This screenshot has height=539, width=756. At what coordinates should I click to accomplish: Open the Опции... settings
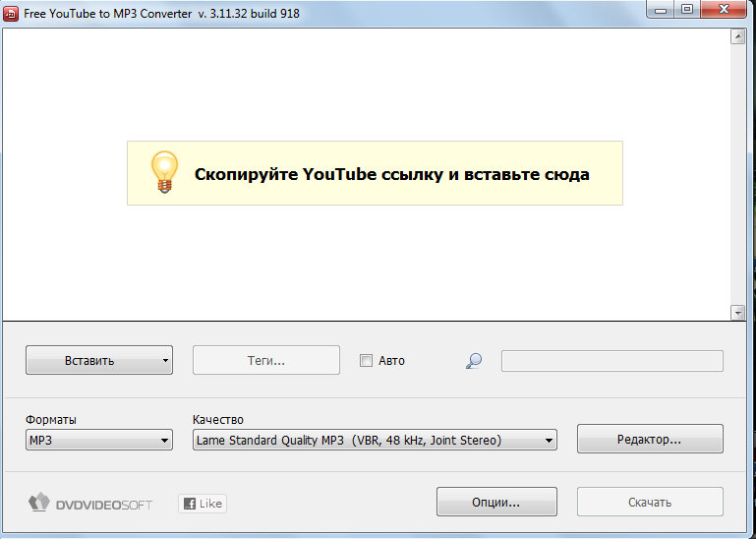coord(496,502)
